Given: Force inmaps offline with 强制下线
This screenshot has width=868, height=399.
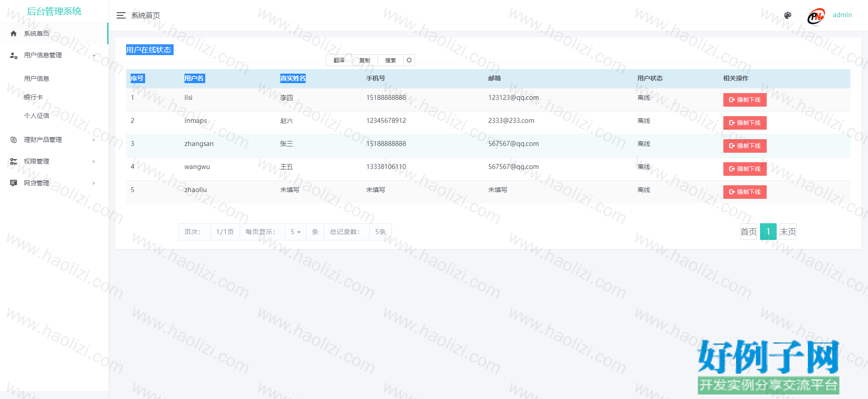Looking at the screenshot, I should pos(745,123).
